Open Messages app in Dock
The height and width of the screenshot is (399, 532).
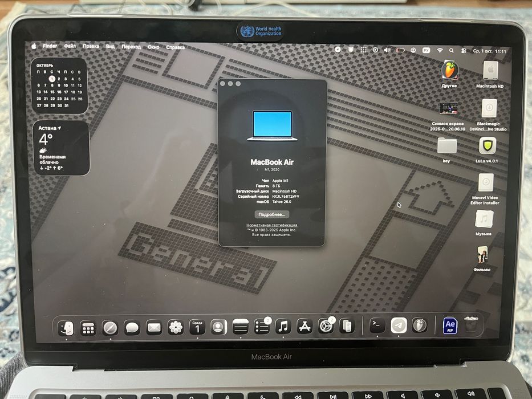132,328
